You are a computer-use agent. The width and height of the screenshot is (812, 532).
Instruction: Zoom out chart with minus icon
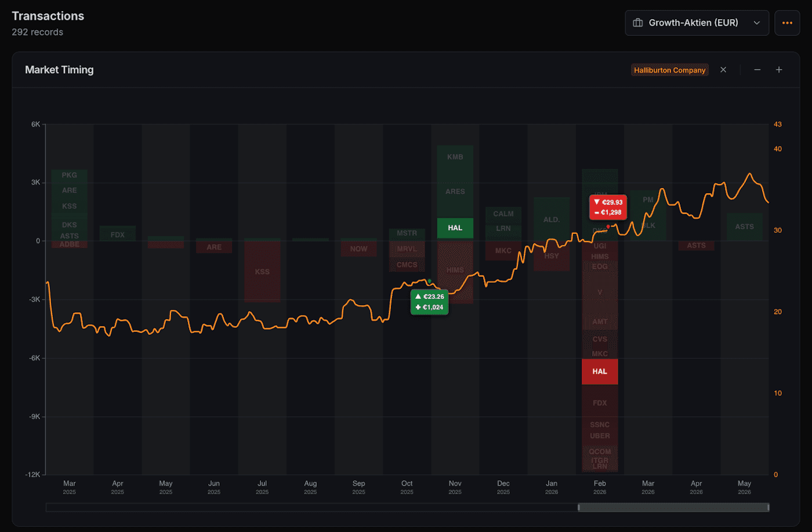(x=757, y=70)
